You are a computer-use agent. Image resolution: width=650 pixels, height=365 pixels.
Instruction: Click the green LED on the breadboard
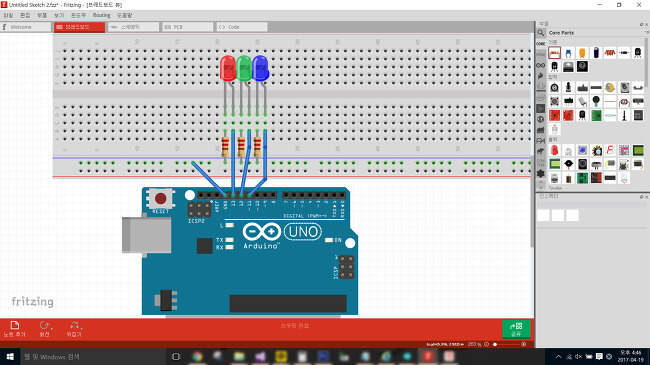(x=244, y=68)
